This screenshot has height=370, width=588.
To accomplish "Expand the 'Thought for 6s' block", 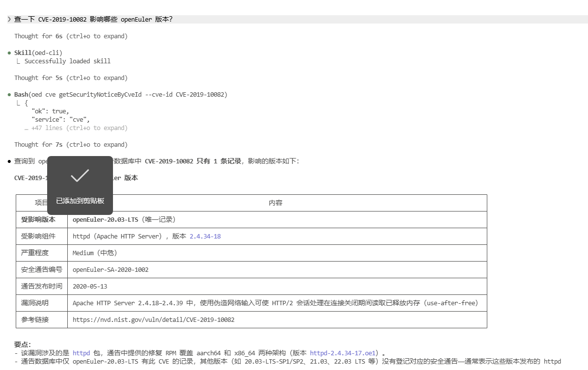I will pos(71,36).
